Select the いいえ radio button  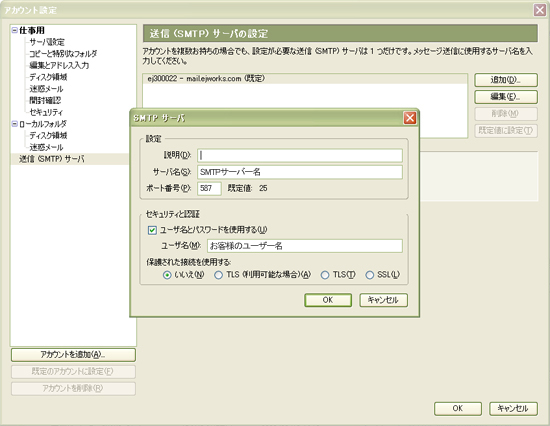click(167, 275)
